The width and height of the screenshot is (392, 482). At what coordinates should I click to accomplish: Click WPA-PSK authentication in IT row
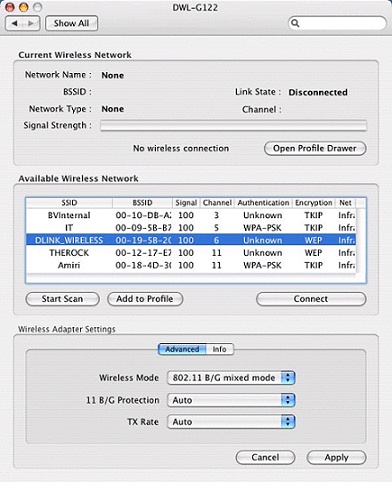(262, 228)
